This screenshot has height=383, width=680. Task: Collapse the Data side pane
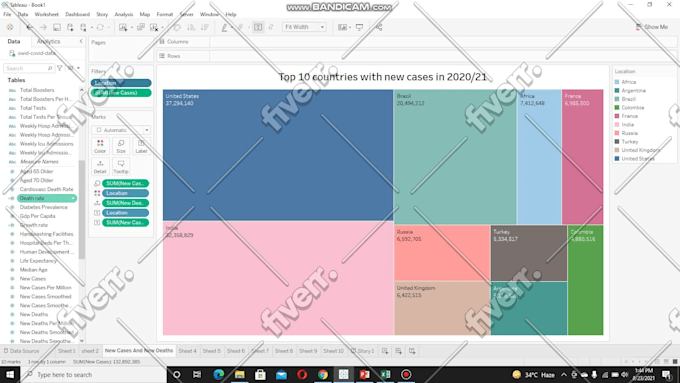click(x=81, y=41)
